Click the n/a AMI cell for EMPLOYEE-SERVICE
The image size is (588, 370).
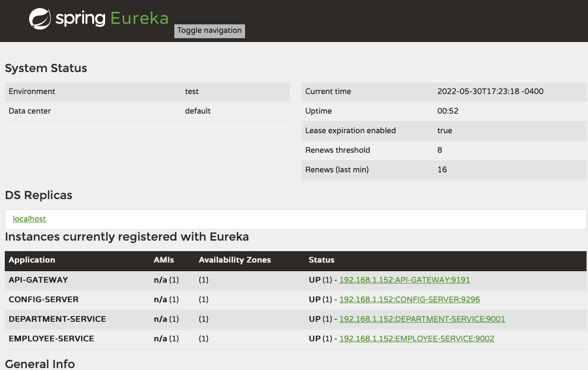click(x=166, y=338)
